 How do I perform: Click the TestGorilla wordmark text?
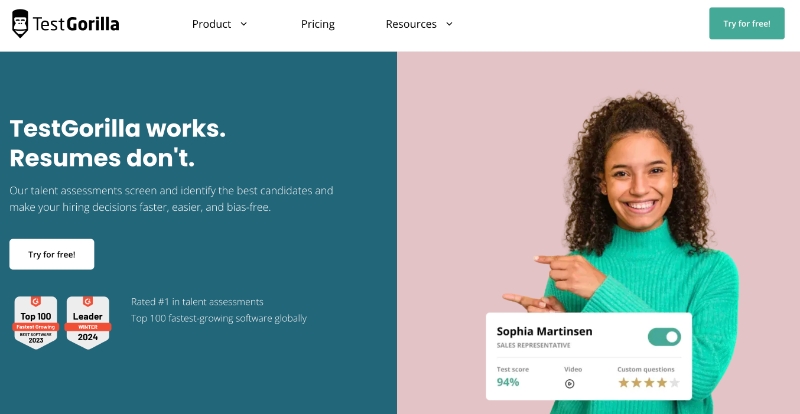pyautogui.click(x=76, y=24)
